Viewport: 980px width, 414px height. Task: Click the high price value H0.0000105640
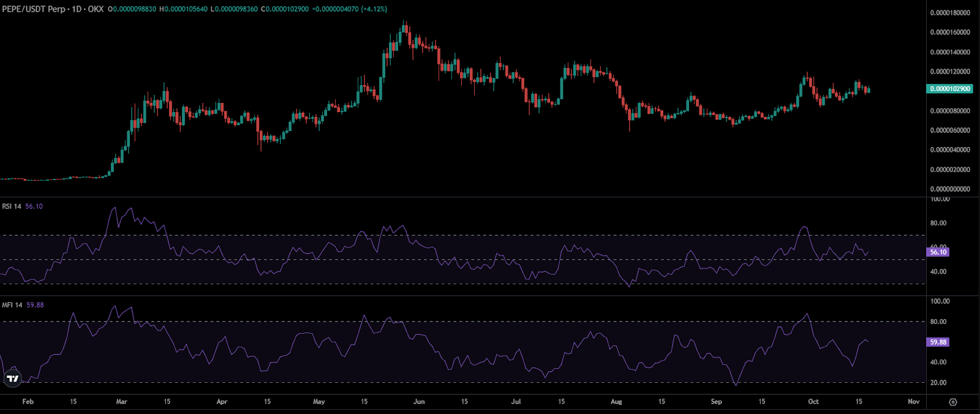pyautogui.click(x=183, y=9)
